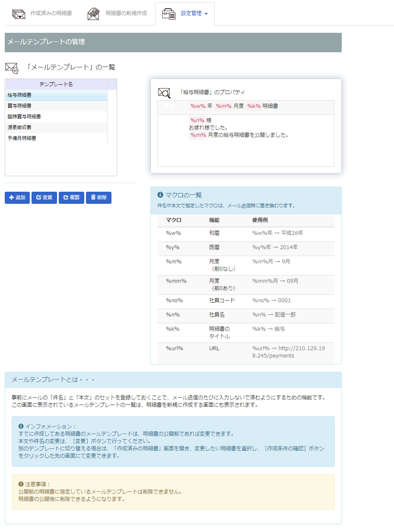
Task: Click the info icon beside インフォメーション
Action: [21, 426]
